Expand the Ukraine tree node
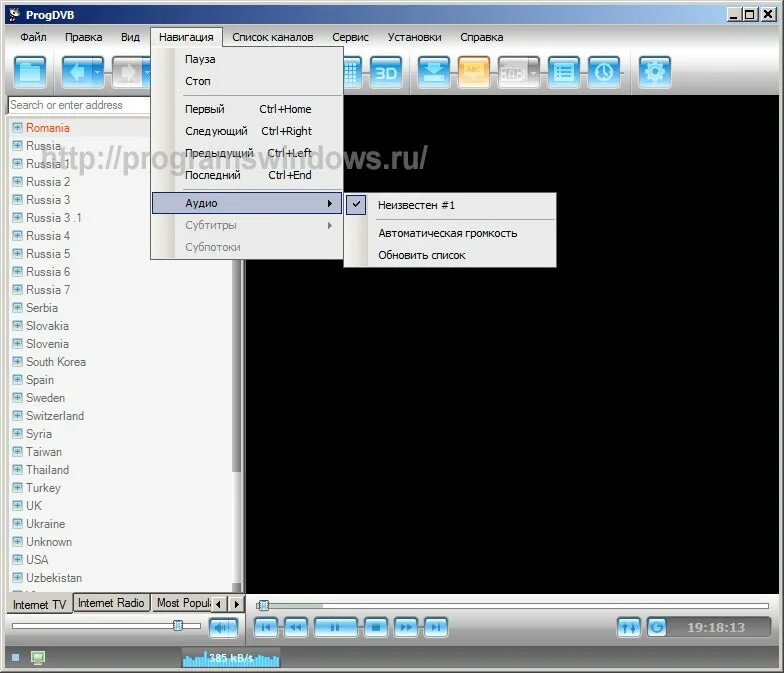Screen dimensions: 784x673 pyautogui.click(x=17, y=524)
